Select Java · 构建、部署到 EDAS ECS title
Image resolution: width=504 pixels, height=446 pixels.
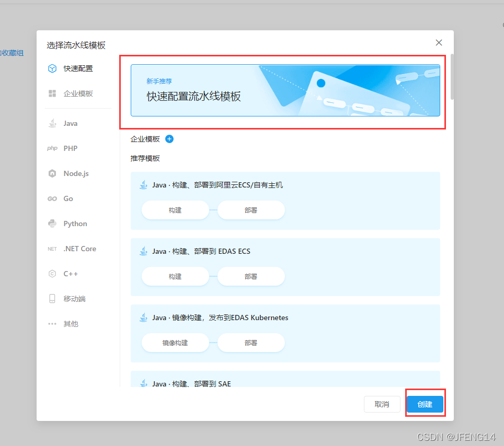click(x=201, y=251)
